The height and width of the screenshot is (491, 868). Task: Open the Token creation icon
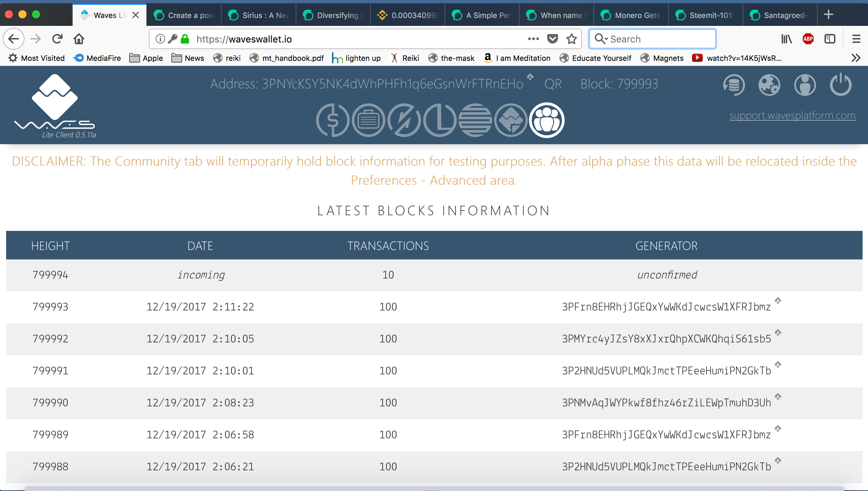pos(511,120)
